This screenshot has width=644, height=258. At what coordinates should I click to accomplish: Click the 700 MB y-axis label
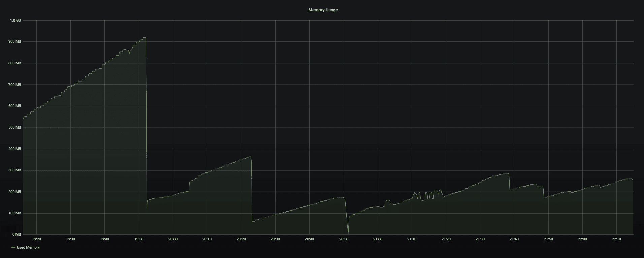(x=15, y=85)
